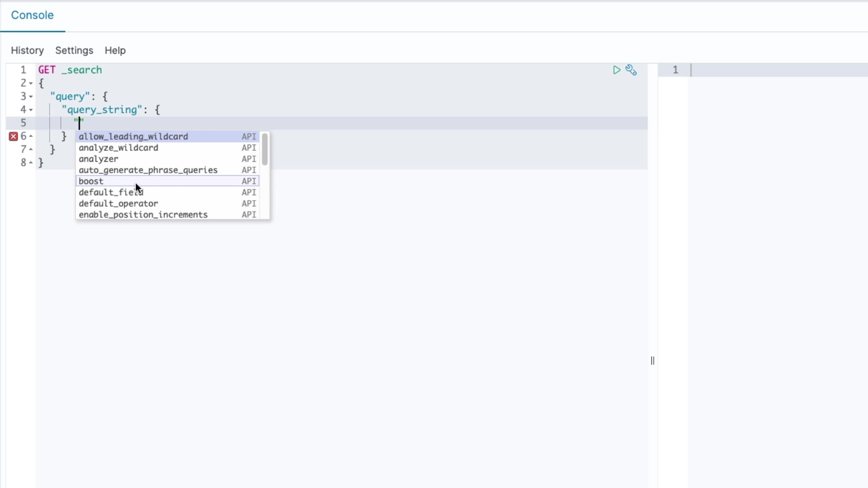Open the Settings menu
The width and height of the screenshot is (868, 488).
[x=74, y=51]
